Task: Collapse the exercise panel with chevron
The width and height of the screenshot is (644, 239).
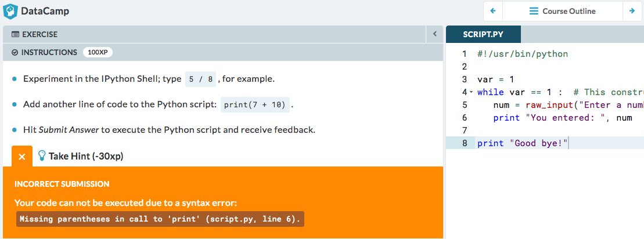Action: click(434, 35)
